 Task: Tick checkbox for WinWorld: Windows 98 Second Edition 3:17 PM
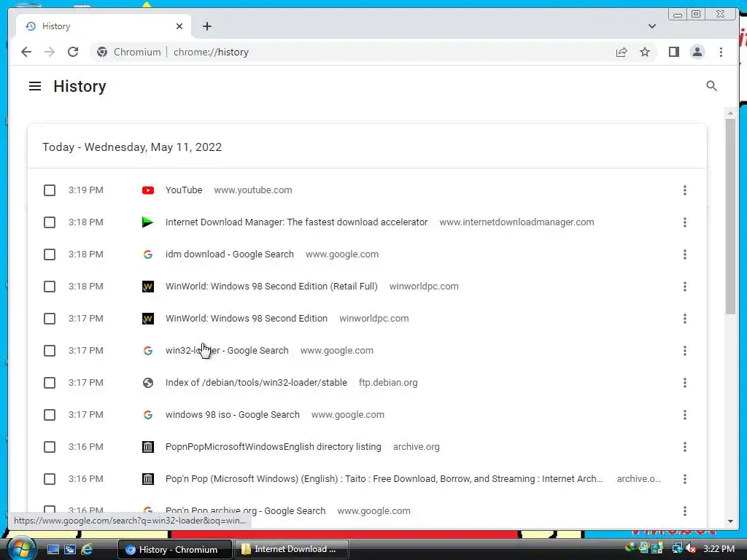coord(50,319)
